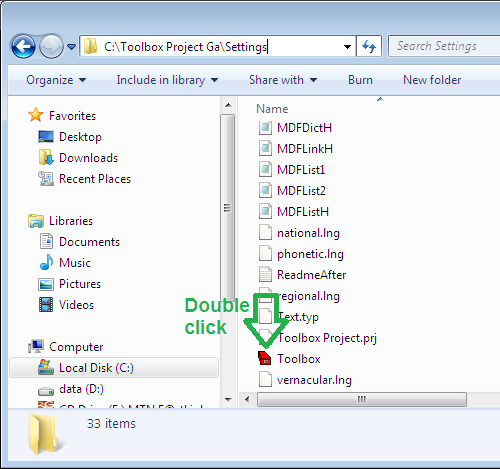Viewport: 500px width, 469px height.
Task: Click the red Toolbox application icon
Action: coord(265,359)
